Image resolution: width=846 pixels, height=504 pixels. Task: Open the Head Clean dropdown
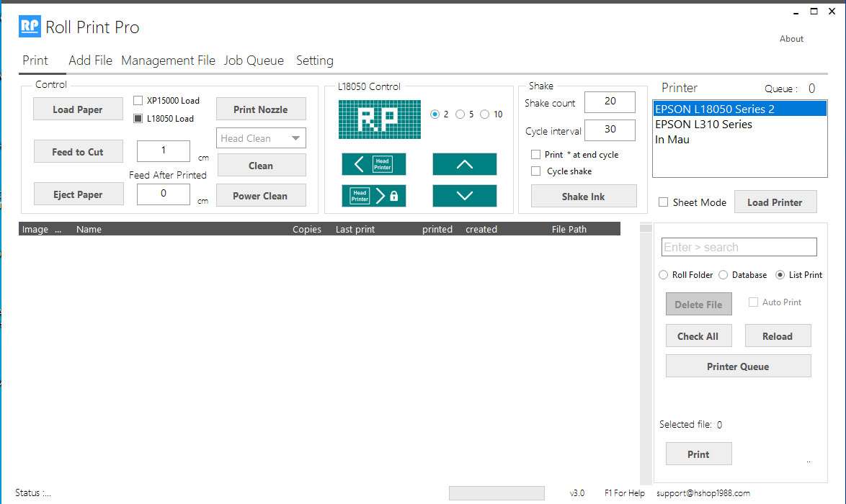click(x=261, y=138)
